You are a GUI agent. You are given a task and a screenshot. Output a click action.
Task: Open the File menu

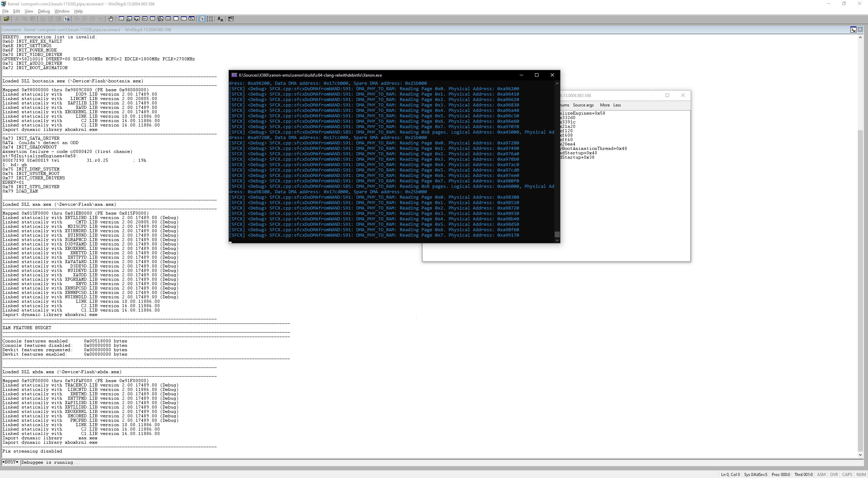[5, 11]
